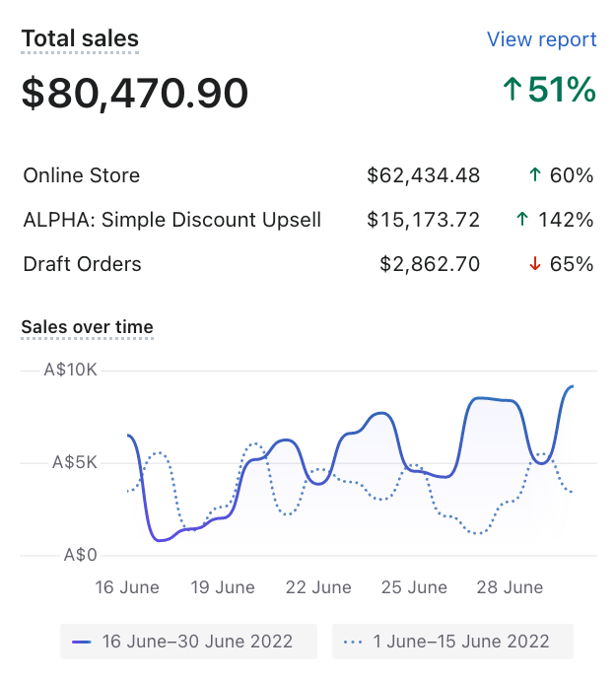616x678 pixels.
Task: Open the View report link
Action: [x=541, y=39]
